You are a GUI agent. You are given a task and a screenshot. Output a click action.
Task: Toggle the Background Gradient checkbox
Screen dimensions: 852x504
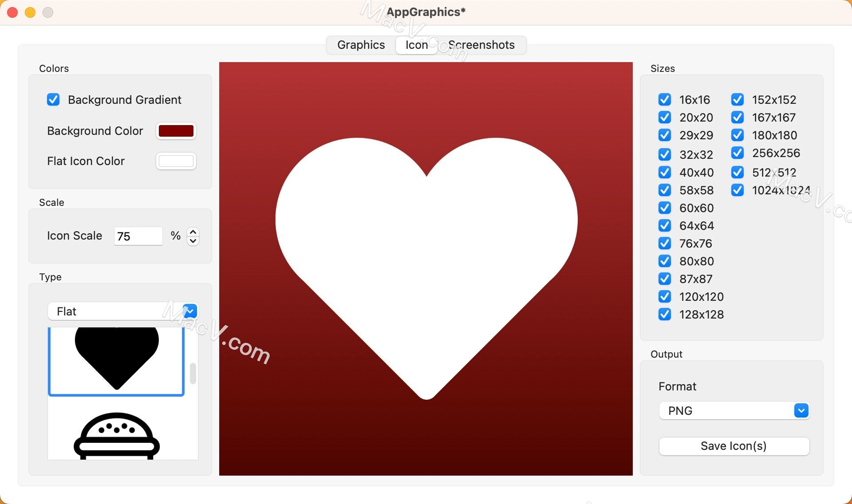(53, 99)
